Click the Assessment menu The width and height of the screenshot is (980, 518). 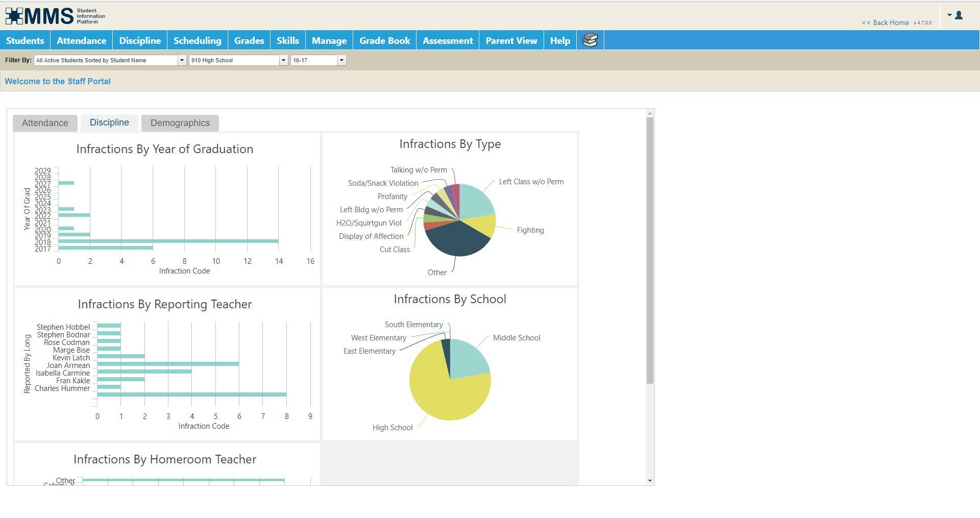[x=447, y=40]
